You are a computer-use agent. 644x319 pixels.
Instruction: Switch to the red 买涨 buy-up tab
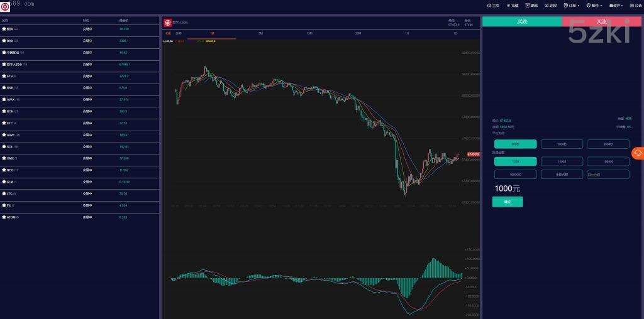coord(601,22)
